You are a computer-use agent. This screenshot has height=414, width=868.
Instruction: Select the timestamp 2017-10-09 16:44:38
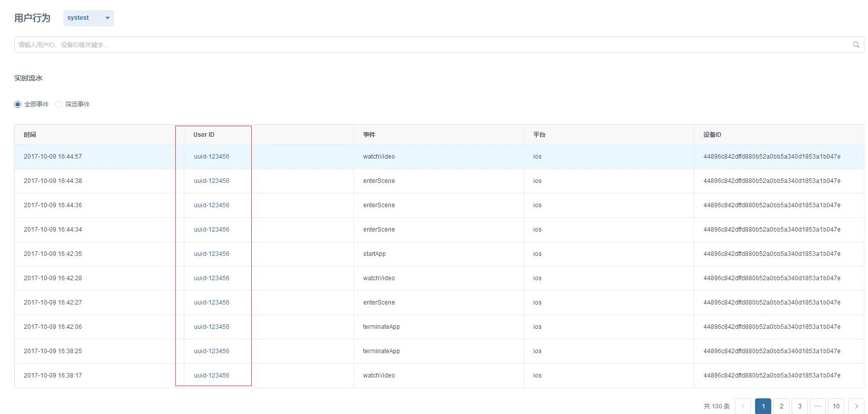53,181
